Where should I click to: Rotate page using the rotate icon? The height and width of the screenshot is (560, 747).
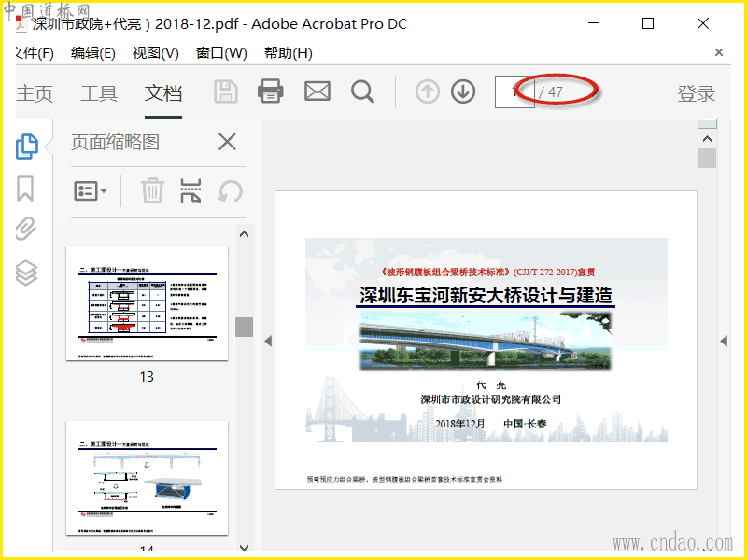230,191
